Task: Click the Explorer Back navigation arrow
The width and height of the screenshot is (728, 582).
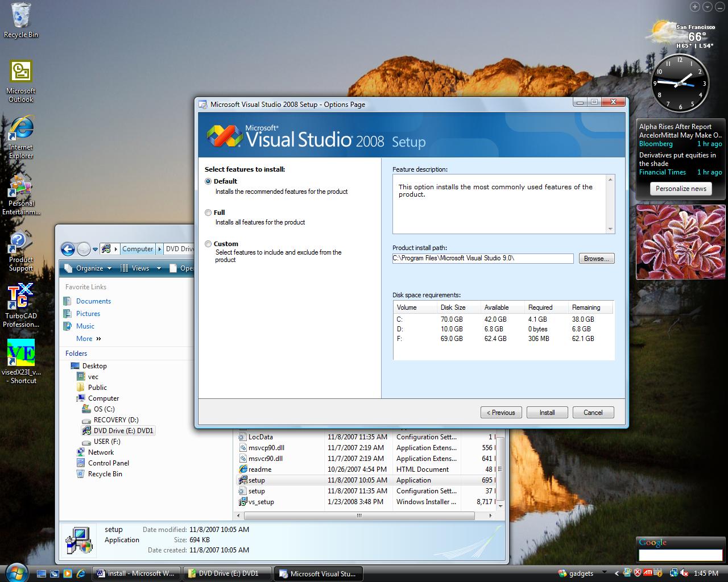Action: tap(68, 249)
